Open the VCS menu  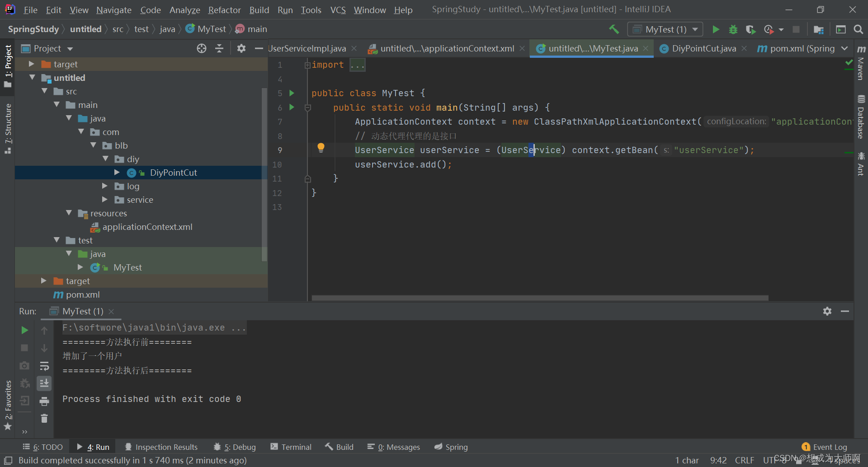(338, 10)
